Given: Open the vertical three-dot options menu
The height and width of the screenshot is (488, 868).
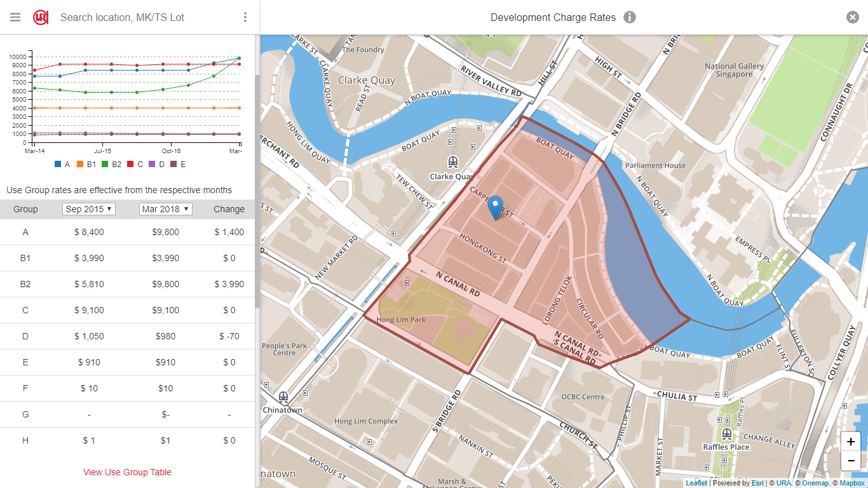Looking at the screenshot, I should [245, 17].
